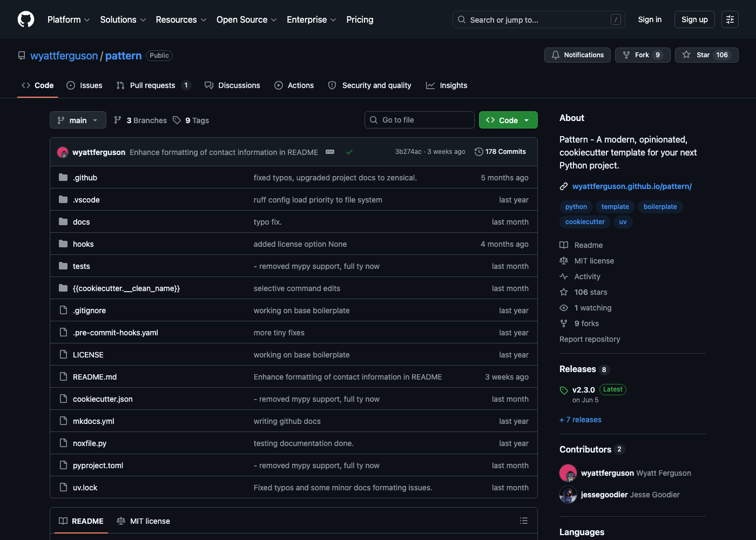Open the green Code clone dropdown
Screen dimensions: 756x540
point(508,120)
